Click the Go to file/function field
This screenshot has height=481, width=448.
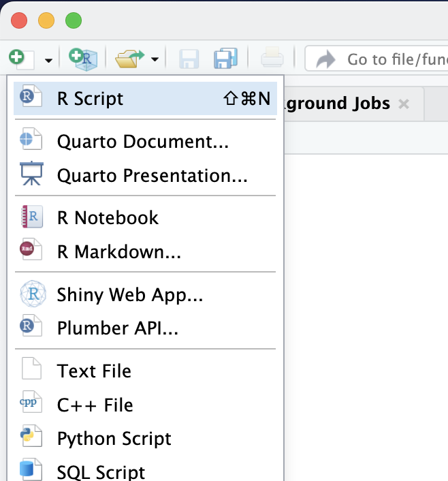[x=377, y=59]
